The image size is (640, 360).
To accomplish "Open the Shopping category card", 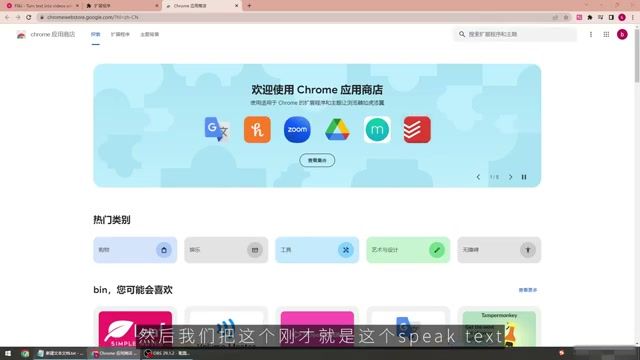I will click(x=135, y=250).
